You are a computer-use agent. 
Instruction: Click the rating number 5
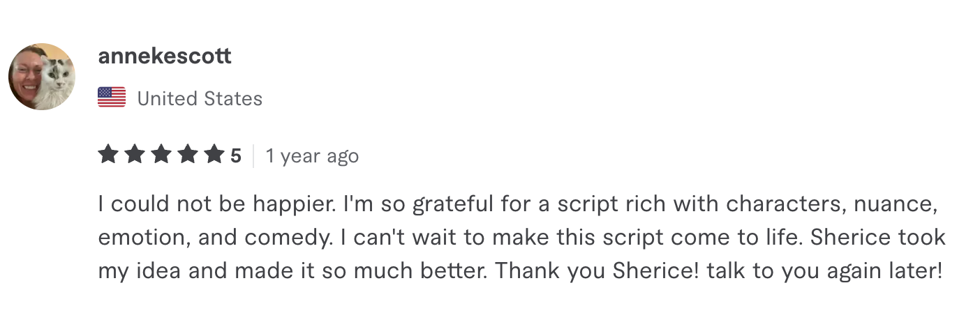click(235, 155)
